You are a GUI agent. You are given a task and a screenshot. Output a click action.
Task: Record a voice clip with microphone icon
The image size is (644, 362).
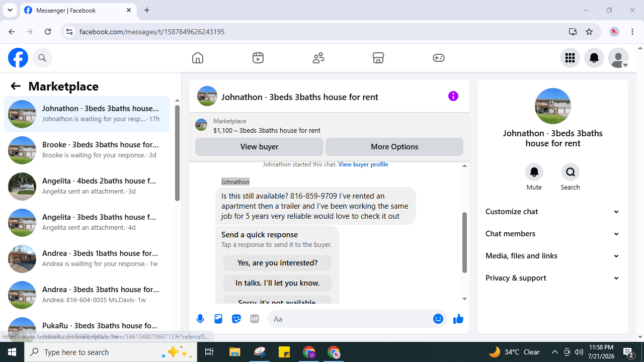(x=200, y=319)
